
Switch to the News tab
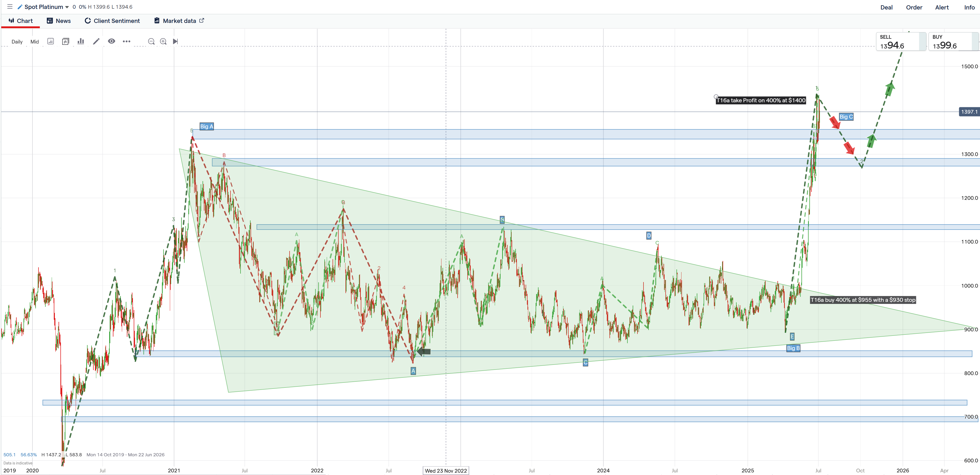[x=59, y=21]
